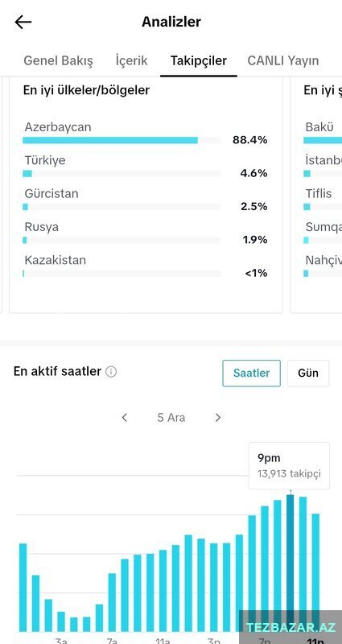The width and height of the screenshot is (342, 644).
Task: Tap the 9pm tooltip with 13,913 takipçi
Action: click(x=290, y=466)
